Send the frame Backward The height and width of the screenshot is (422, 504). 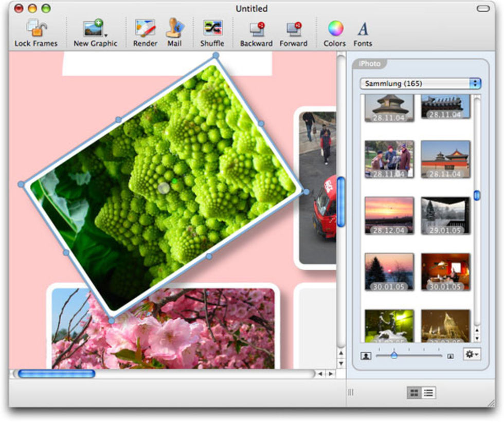pyautogui.click(x=256, y=29)
